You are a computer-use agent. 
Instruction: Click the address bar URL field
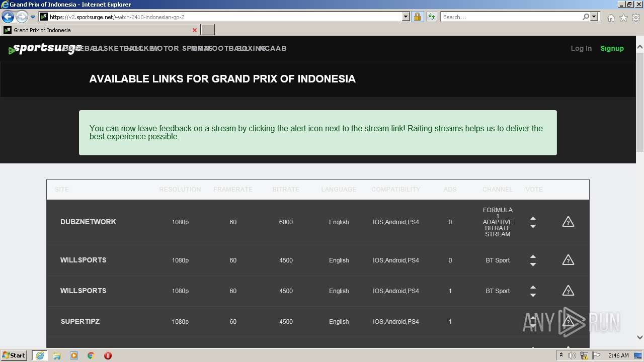tap(225, 17)
